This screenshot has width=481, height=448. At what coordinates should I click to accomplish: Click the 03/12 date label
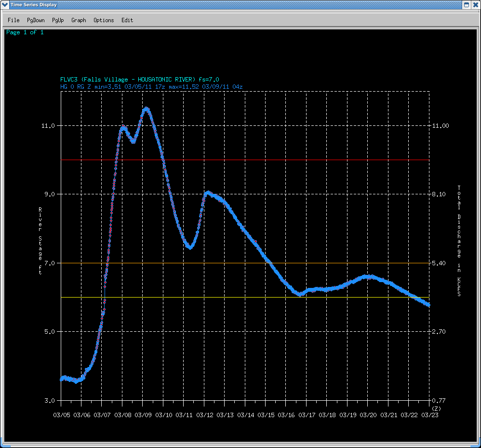[x=205, y=415]
